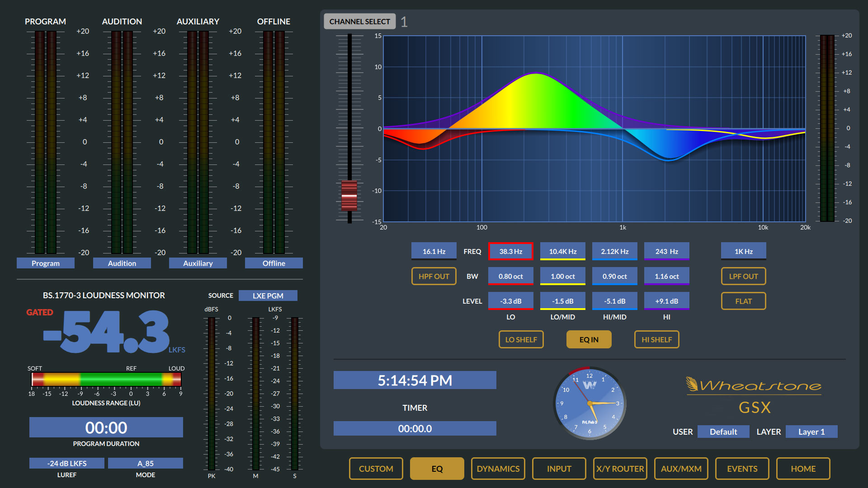Switch to the DYNAMICS tab
Screen dimensions: 868x488
point(498,469)
